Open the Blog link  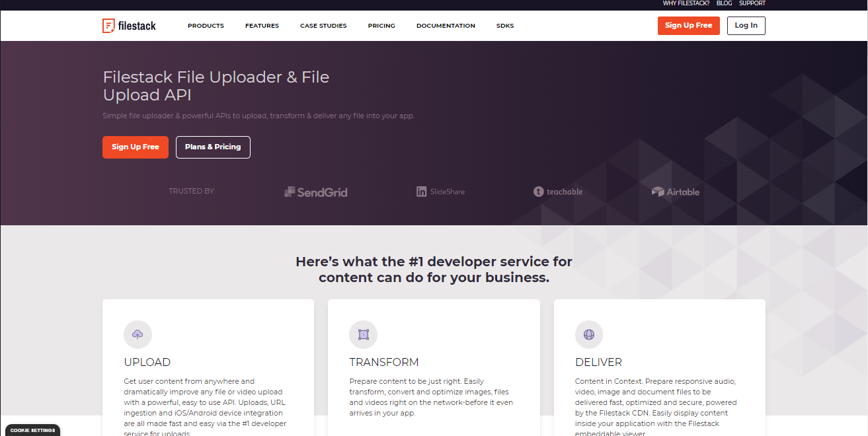(x=724, y=3)
